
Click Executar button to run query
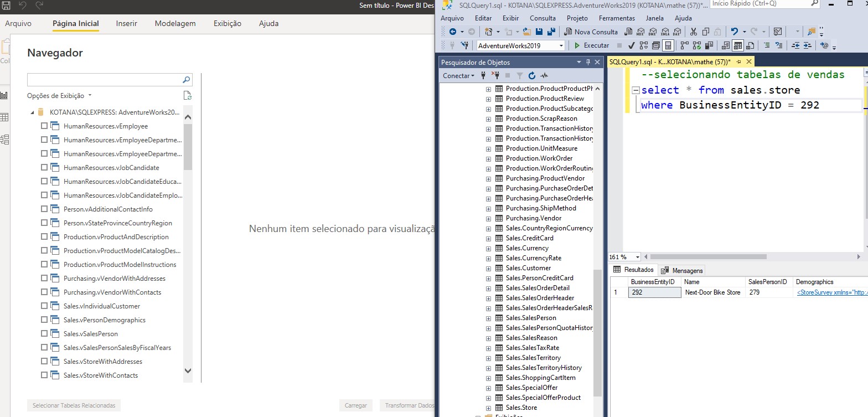pyautogui.click(x=591, y=45)
